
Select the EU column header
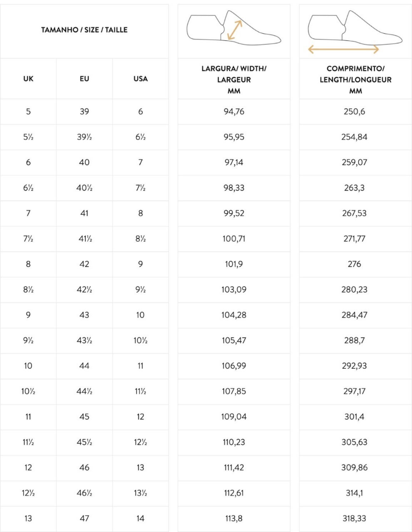pos(84,79)
